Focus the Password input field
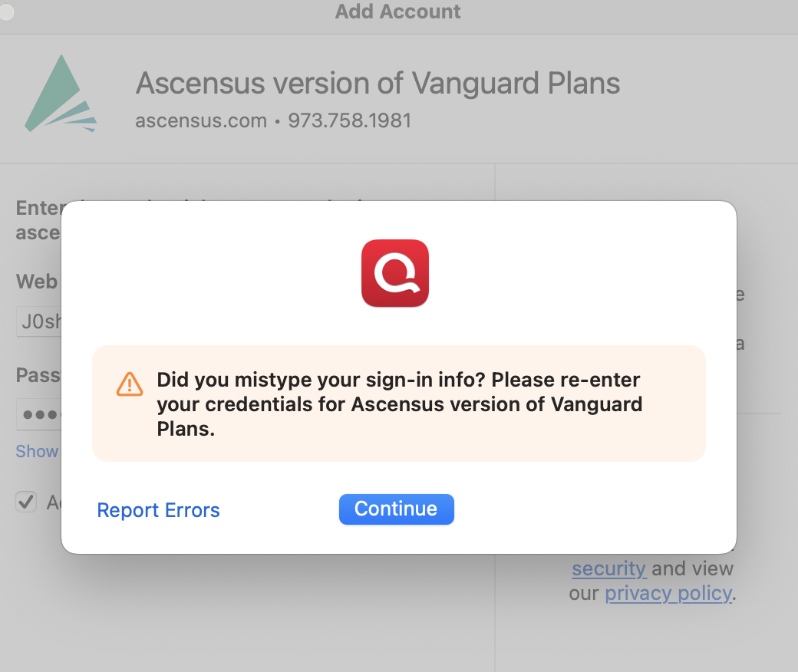The height and width of the screenshot is (672, 798). [x=40, y=414]
